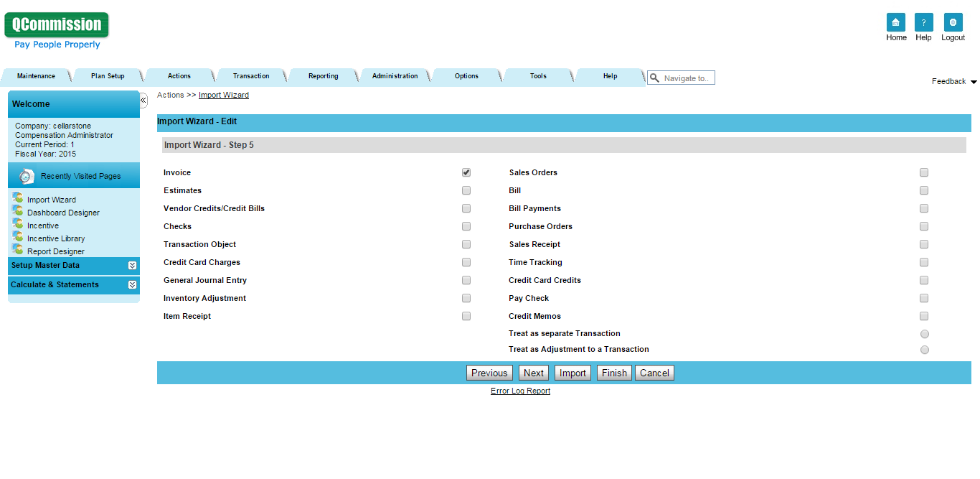Open Import Wizard from Recently Visited Pages
Image resolution: width=980 pixels, height=479 pixels.
point(52,200)
